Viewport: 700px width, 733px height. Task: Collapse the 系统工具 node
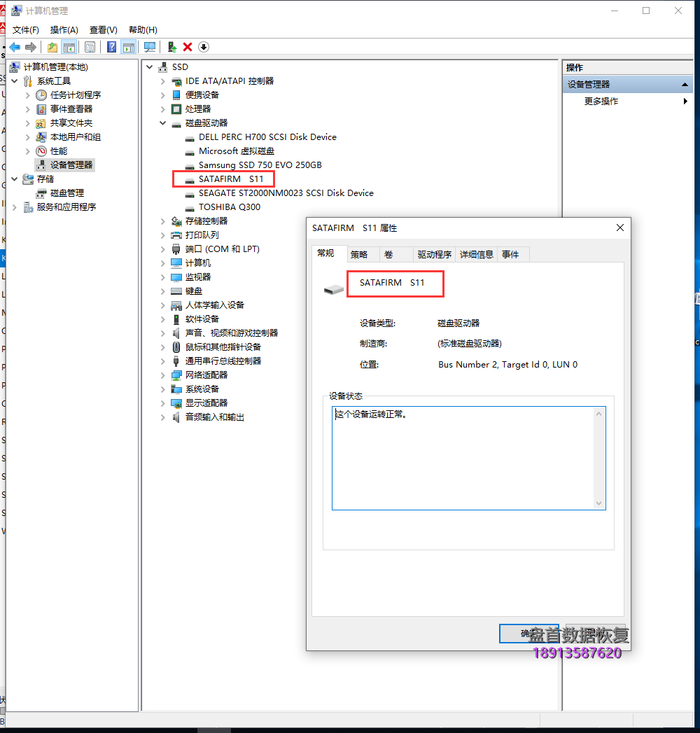pos(15,81)
